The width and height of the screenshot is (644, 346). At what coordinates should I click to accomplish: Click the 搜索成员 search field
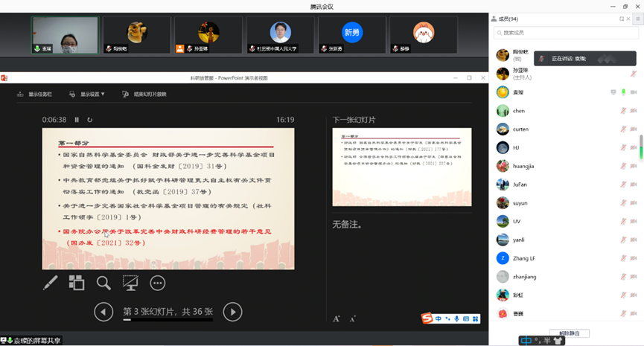(x=566, y=33)
